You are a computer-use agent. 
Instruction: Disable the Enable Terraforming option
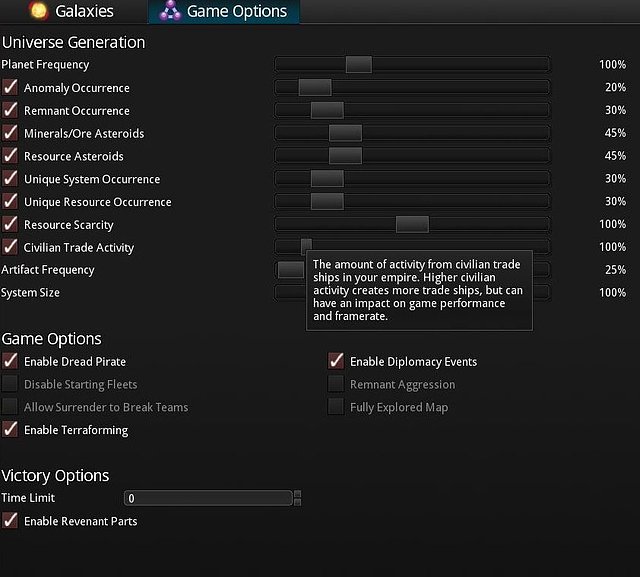[x=10, y=430]
